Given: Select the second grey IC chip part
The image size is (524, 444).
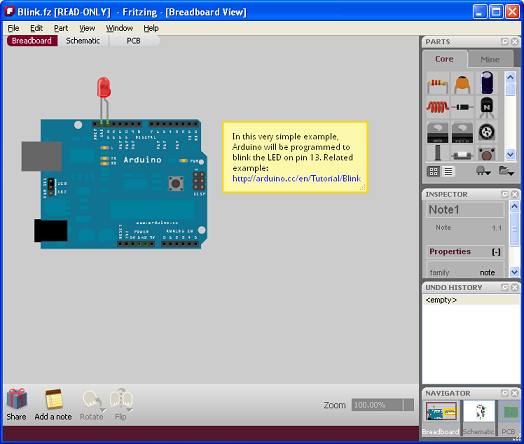Looking at the screenshot, I should (462, 132).
